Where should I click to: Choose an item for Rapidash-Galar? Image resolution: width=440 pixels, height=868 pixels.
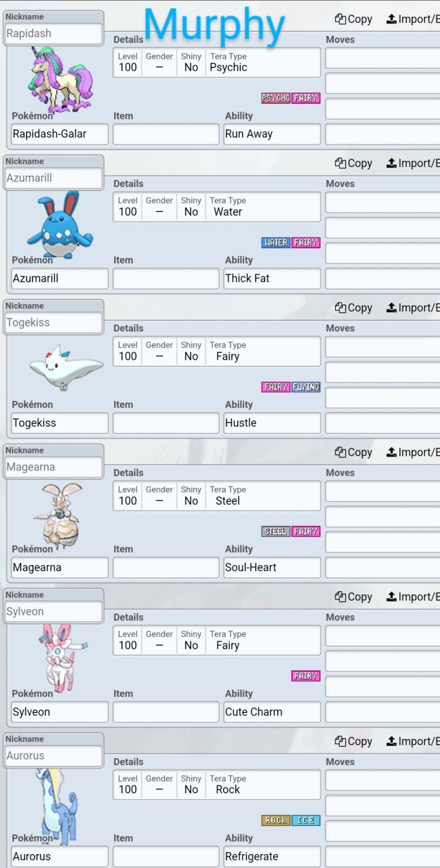tap(166, 134)
